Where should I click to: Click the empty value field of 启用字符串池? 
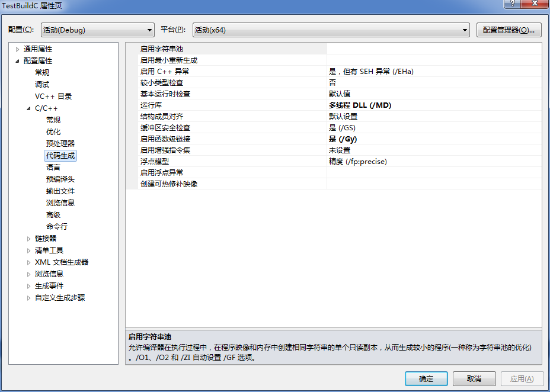(x=434, y=49)
